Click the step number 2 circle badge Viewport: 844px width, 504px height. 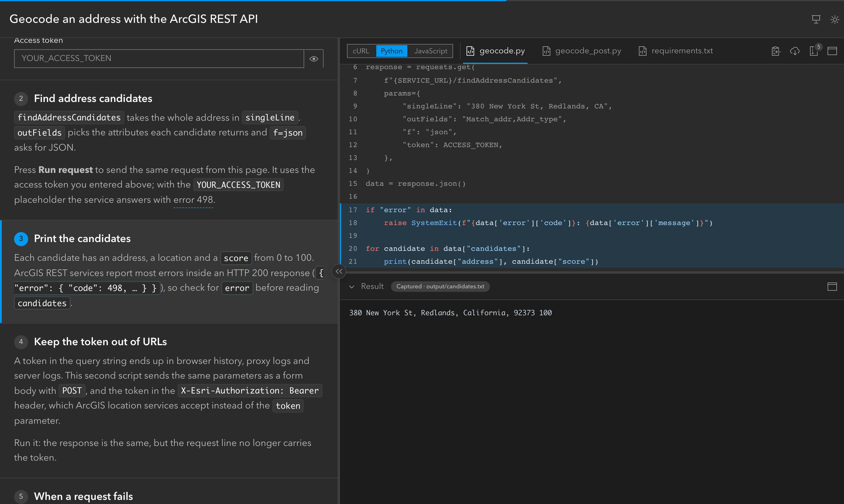coord(21,98)
